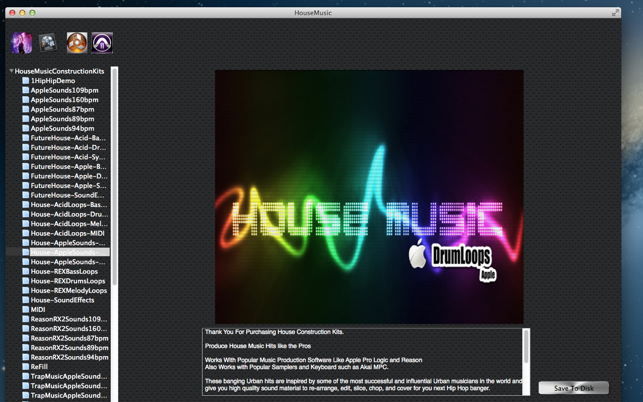Select the ReasonRX2Sounds89bpm entry

[x=70, y=348]
